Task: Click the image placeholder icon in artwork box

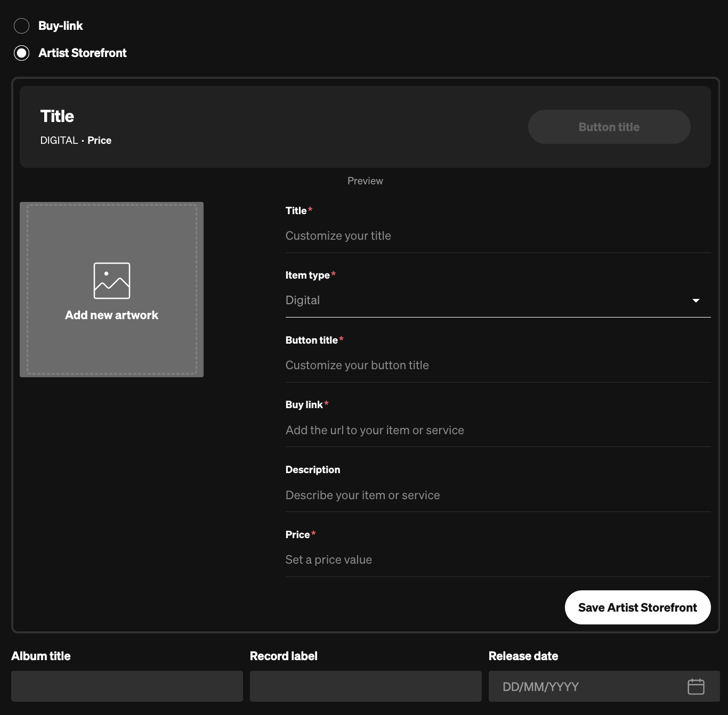Action: (112, 281)
